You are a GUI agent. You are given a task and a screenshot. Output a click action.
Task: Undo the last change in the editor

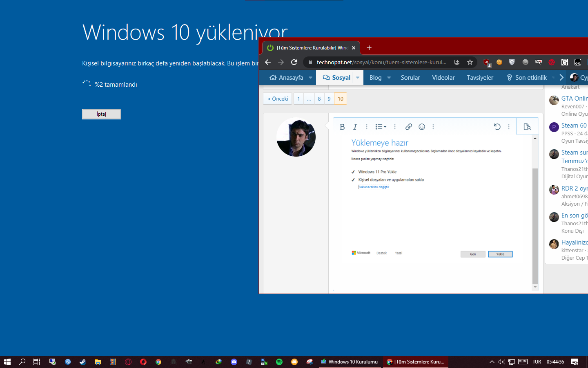click(x=497, y=127)
